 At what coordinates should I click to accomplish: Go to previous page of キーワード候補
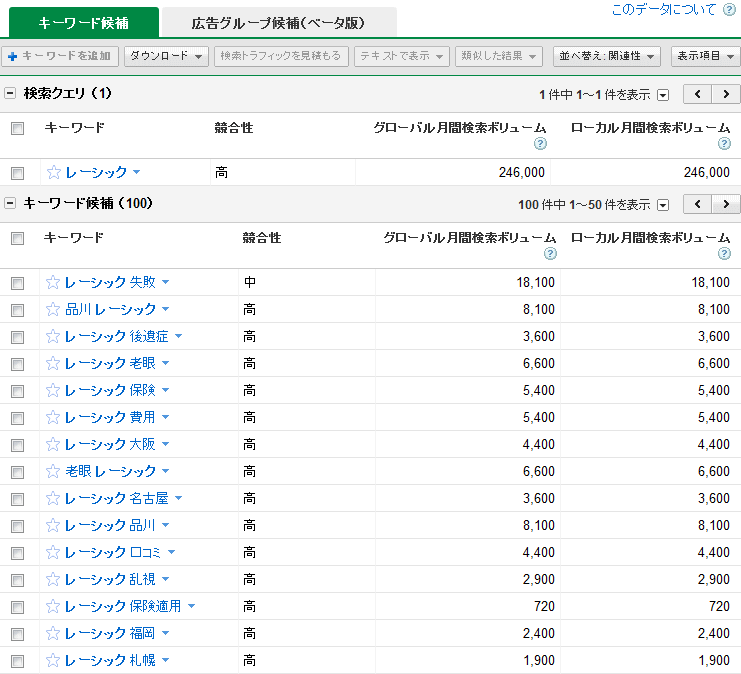[698, 204]
